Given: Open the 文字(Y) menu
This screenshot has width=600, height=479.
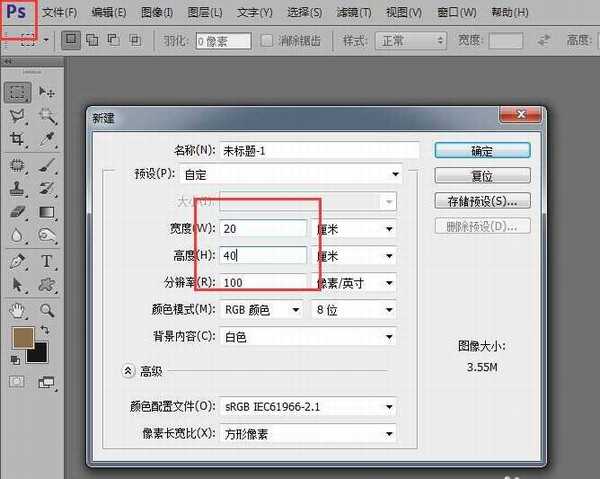Looking at the screenshot, I should click(x=254, y=13).
